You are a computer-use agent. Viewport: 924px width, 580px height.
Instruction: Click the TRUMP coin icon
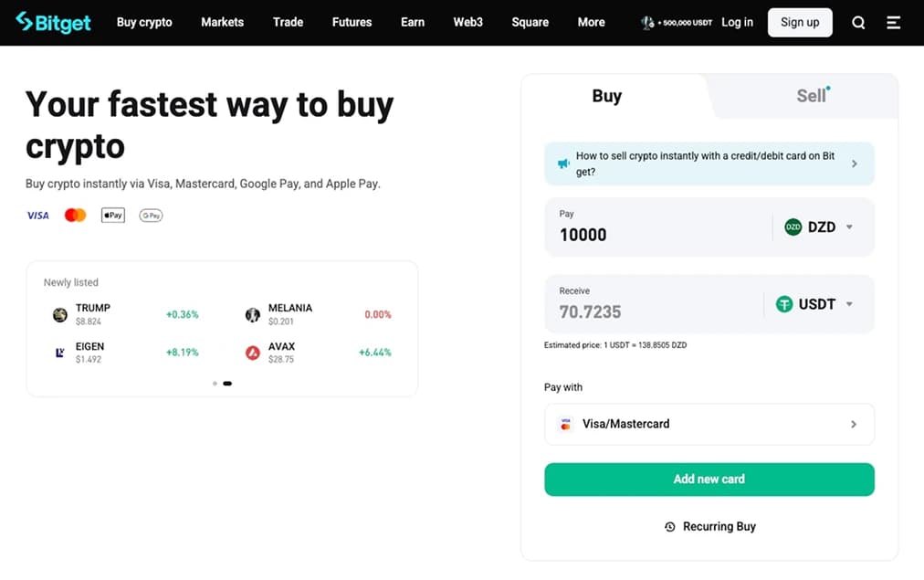coord(60,315)
